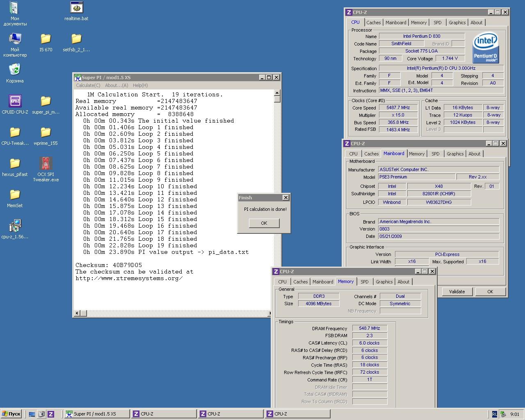Screen dimensions: 525x420
Task: Open the About...(A) menu in Super PI
Action: pyautogui.click(x=116, y=85)
